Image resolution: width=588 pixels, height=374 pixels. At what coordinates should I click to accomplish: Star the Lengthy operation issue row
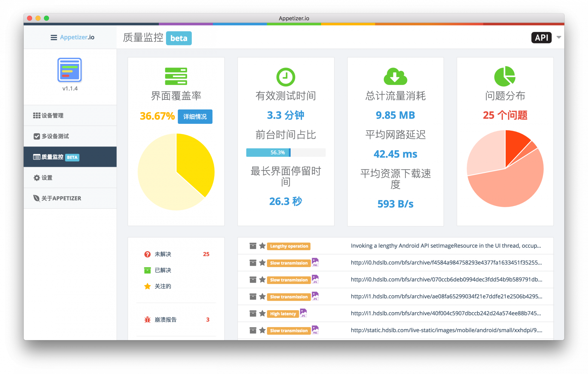(262, 246)
